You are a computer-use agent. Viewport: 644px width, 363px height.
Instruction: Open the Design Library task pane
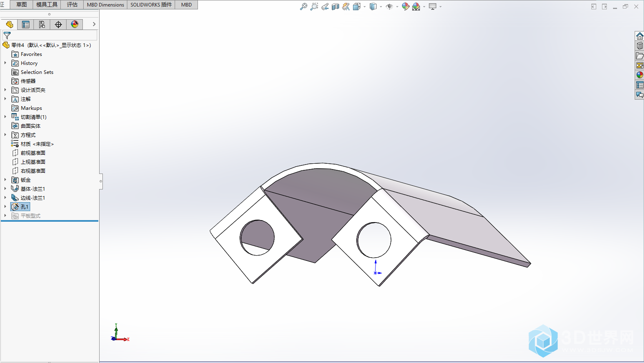640,46
